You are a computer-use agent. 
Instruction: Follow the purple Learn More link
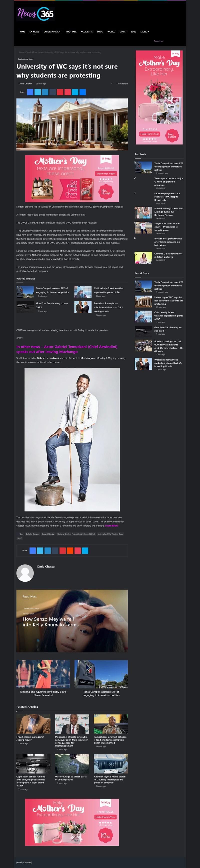pos(111,526)
